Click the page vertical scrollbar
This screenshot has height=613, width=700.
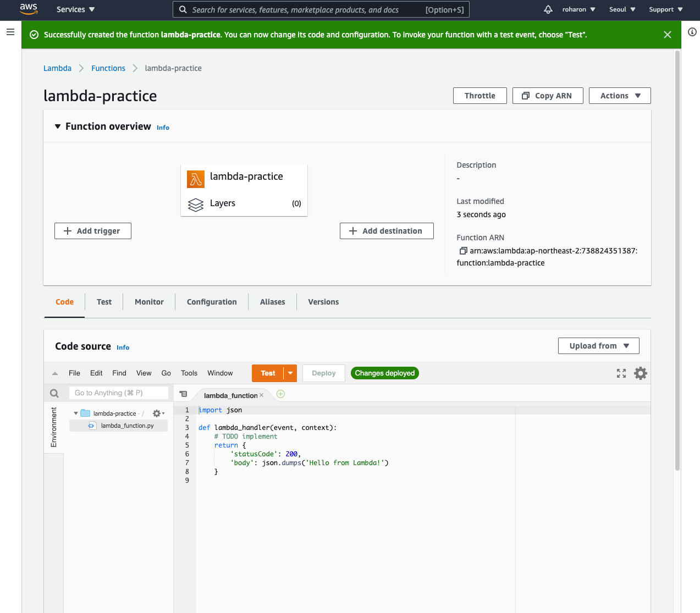coord(677,261)
